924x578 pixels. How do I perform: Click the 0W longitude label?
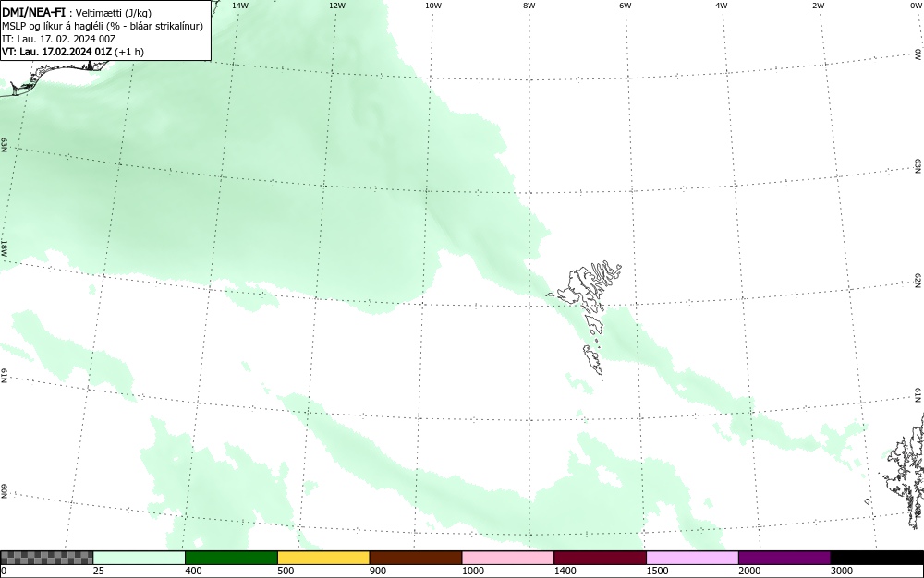point(916,6)
